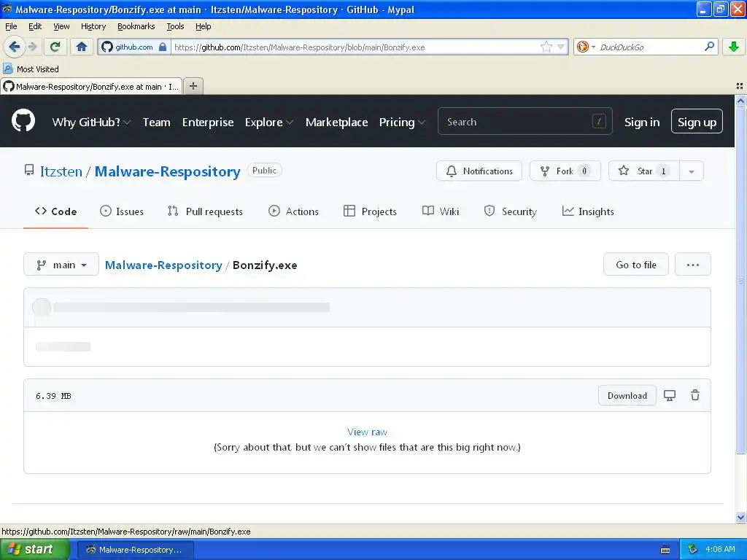Screen dimensions: 747x560
Task: Open the Bookmarks menu
Action: pyautogui.click(x=136, y=26)
